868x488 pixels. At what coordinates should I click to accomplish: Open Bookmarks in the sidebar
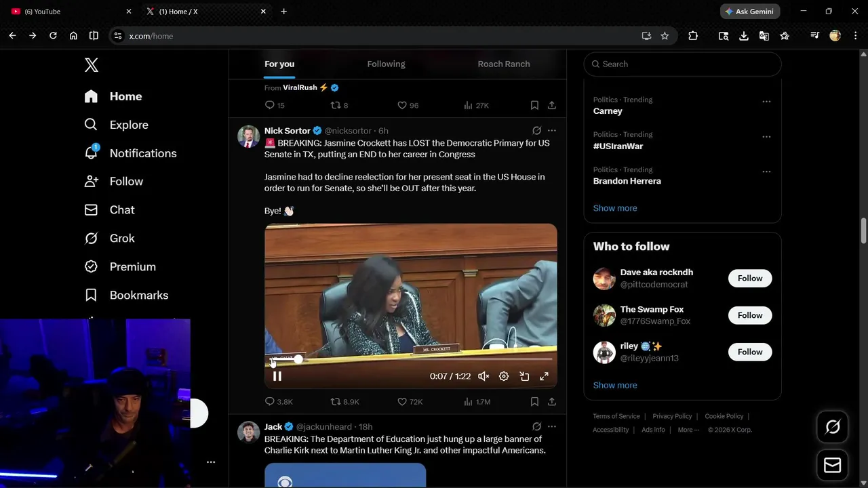126,296
